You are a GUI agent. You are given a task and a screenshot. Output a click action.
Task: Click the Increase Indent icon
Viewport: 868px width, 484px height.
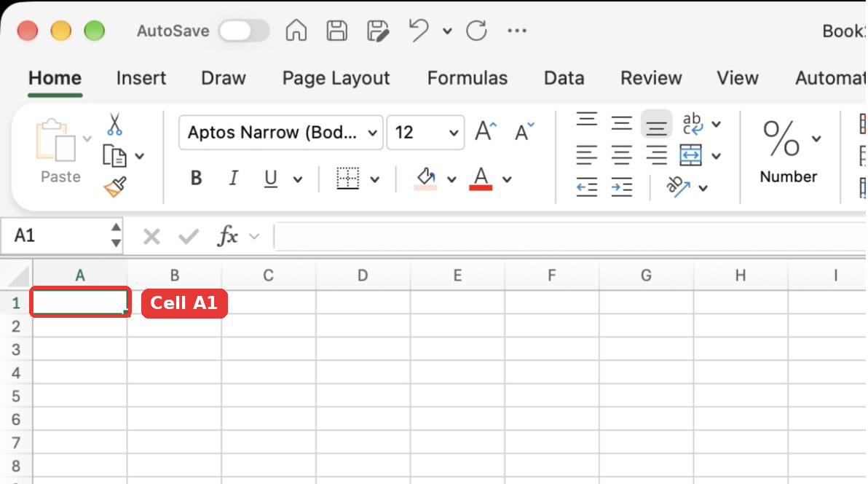[622, 187]
